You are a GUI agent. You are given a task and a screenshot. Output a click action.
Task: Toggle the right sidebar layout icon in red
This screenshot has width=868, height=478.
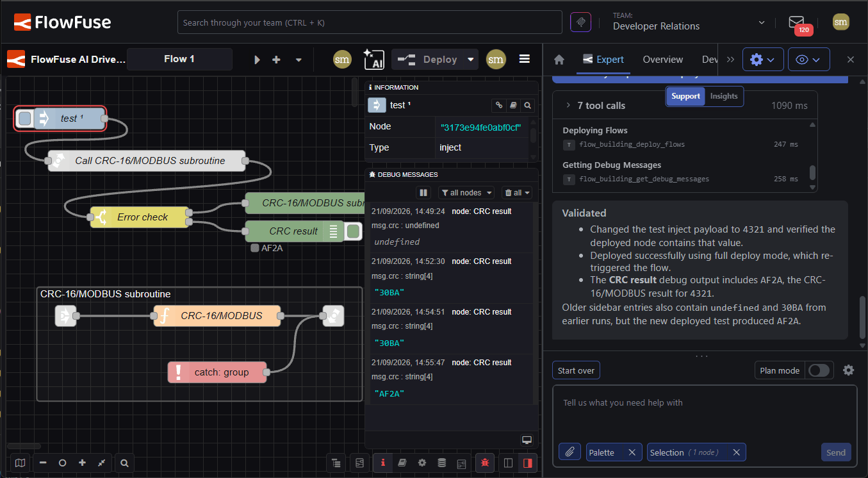pyautogui.click(x=528, y=463)
